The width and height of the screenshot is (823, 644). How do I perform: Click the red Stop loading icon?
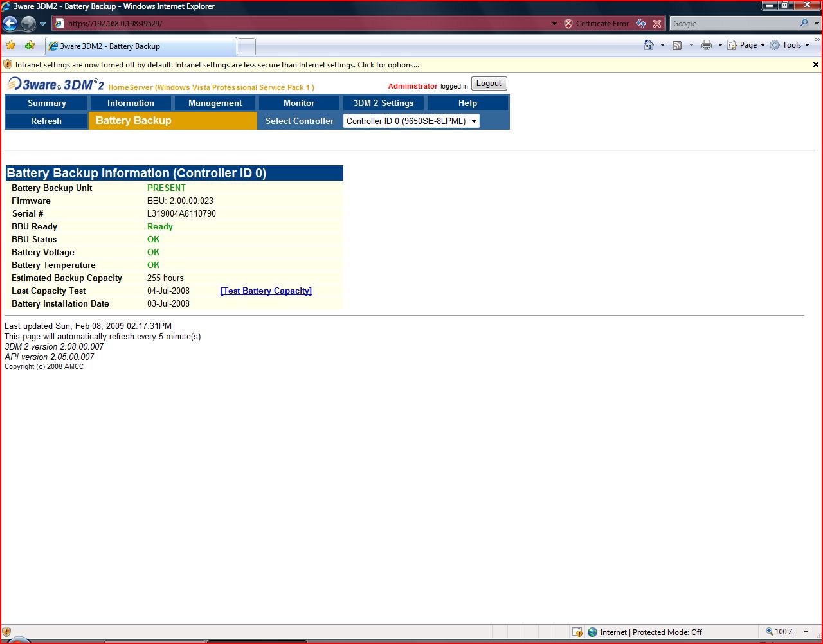pyautogui.click(x=656, y=24)
